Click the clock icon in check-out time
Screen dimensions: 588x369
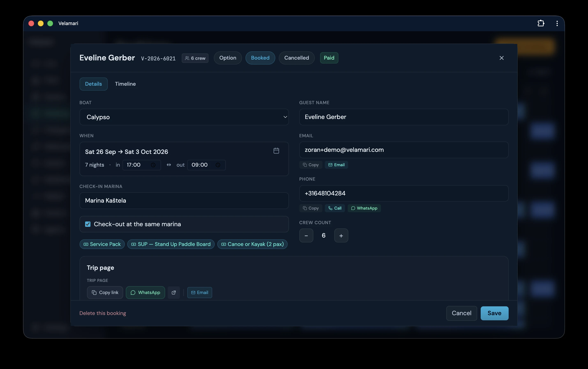218,165
